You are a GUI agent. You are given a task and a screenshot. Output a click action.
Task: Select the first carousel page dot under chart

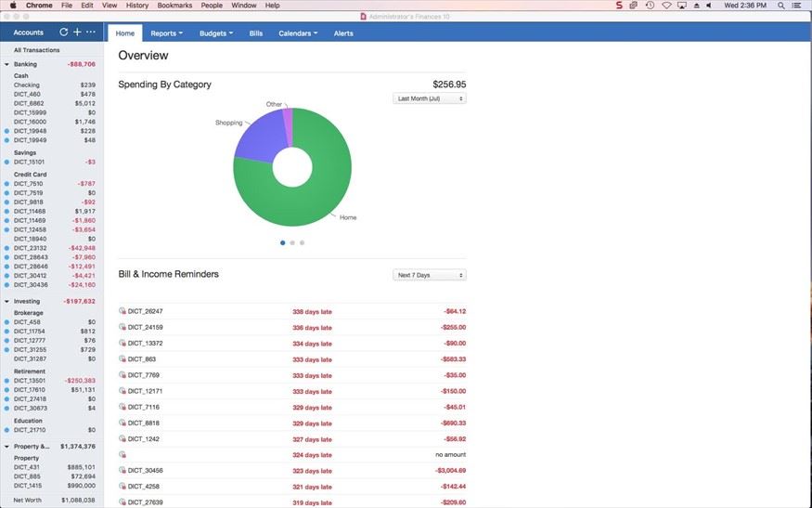[283, 242]
